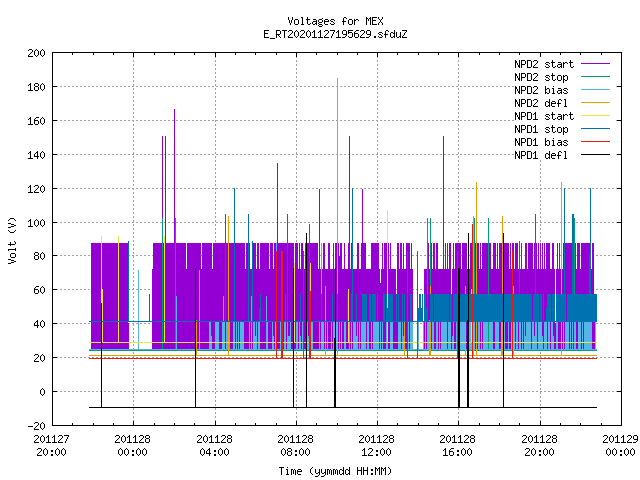Click the x-axis tick label 201129 00:00

(620, 446)
